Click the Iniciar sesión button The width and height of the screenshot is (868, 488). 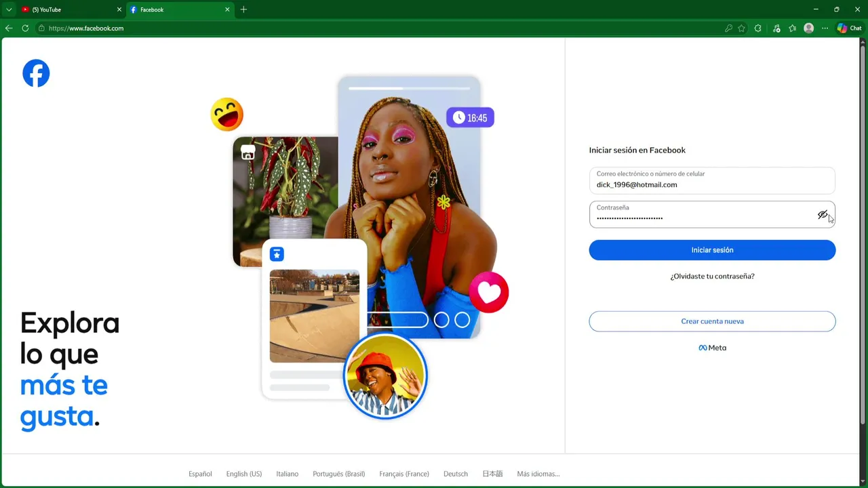(712, 250)
